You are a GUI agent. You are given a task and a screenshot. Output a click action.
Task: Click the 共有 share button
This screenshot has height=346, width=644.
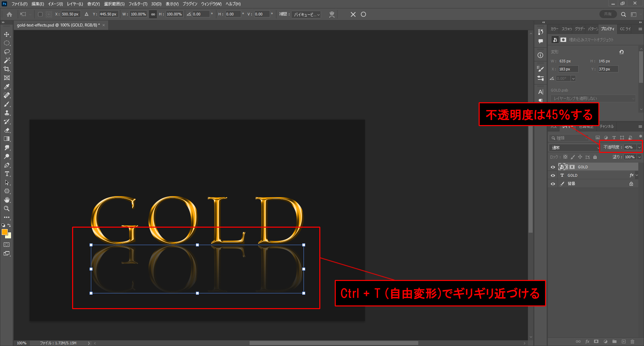pyautogui.click(x=607, y=14)
